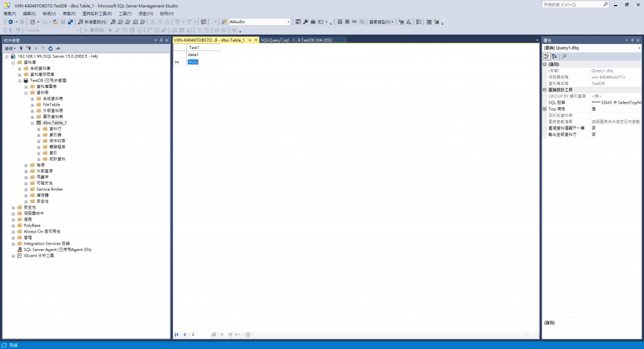
Task: Click the SQL 註解 property value
Action: click(x=616, y=102)
